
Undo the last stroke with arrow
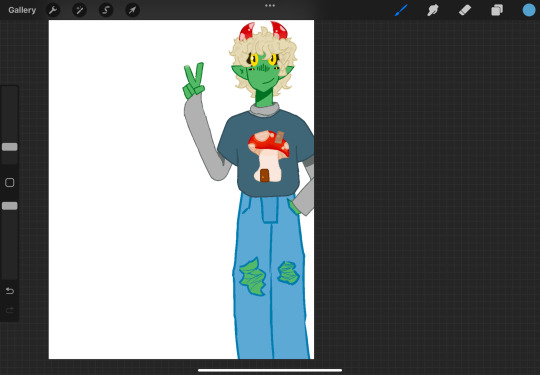(10, 291)
